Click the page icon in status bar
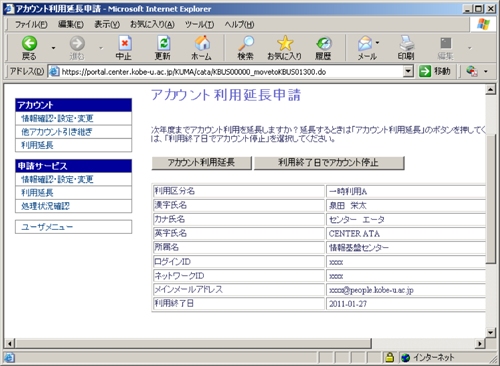The width and height of the screenshot is (500, 366). 9,358
